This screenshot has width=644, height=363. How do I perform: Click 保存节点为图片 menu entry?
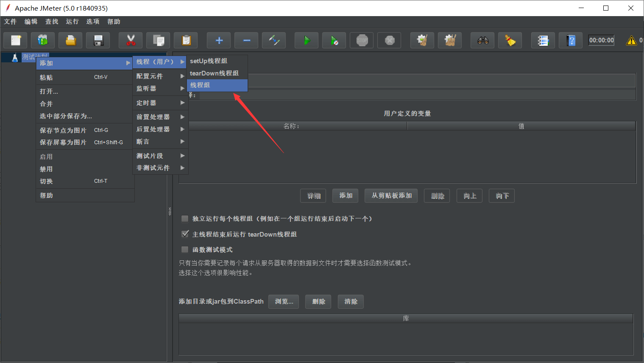point(85,131)
